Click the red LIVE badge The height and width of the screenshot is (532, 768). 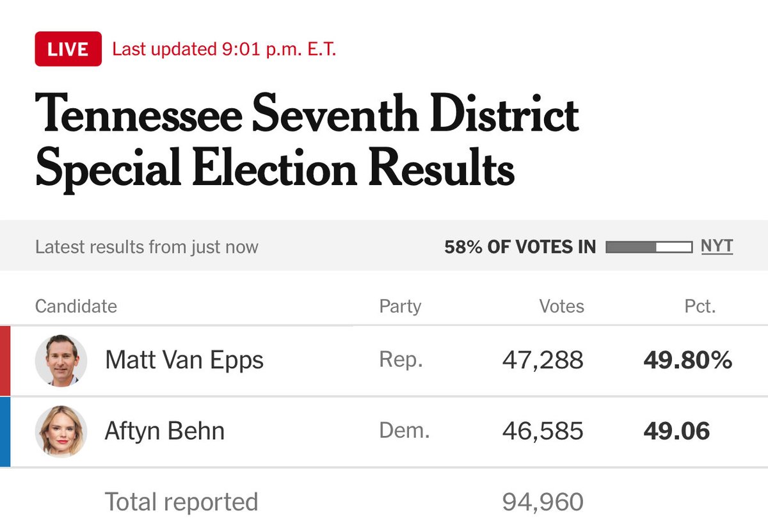tap(68, 49)
